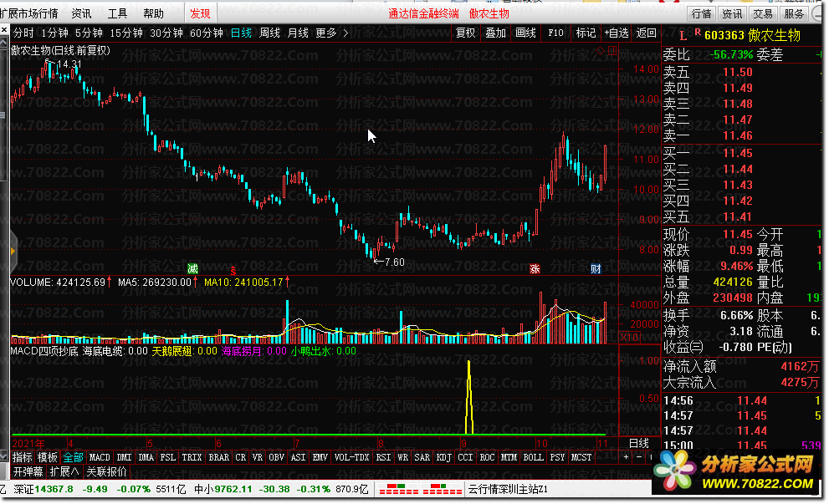Open the 扩展市场行情 menu

(28, 13)
